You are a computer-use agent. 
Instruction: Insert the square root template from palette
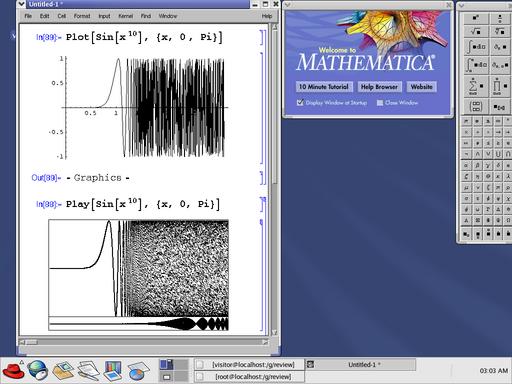(x=476, y=32)
